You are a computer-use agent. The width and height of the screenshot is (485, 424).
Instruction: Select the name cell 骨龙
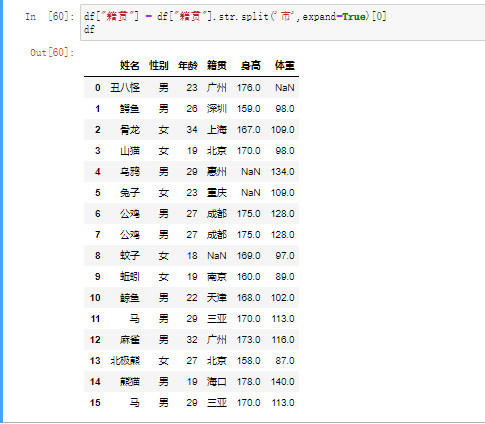tap(130, 130)
